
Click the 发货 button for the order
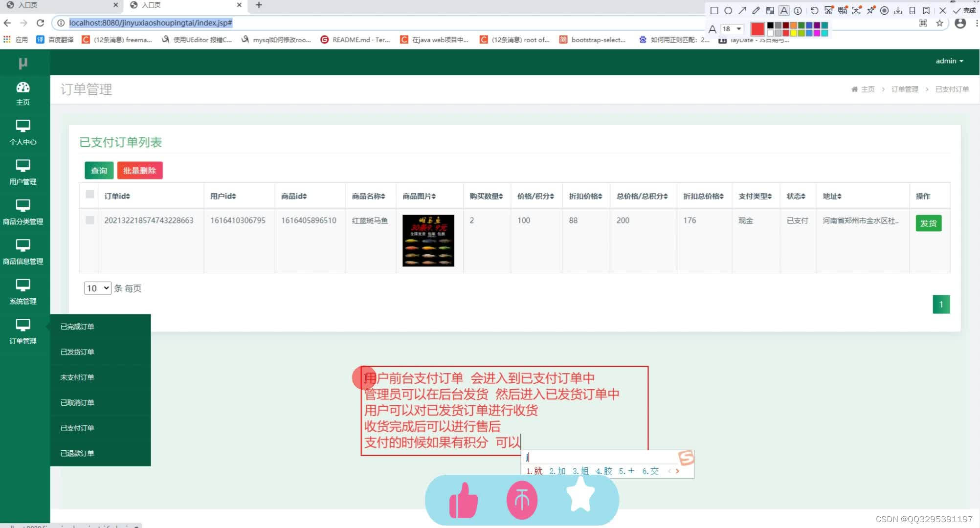pos(928,223)
